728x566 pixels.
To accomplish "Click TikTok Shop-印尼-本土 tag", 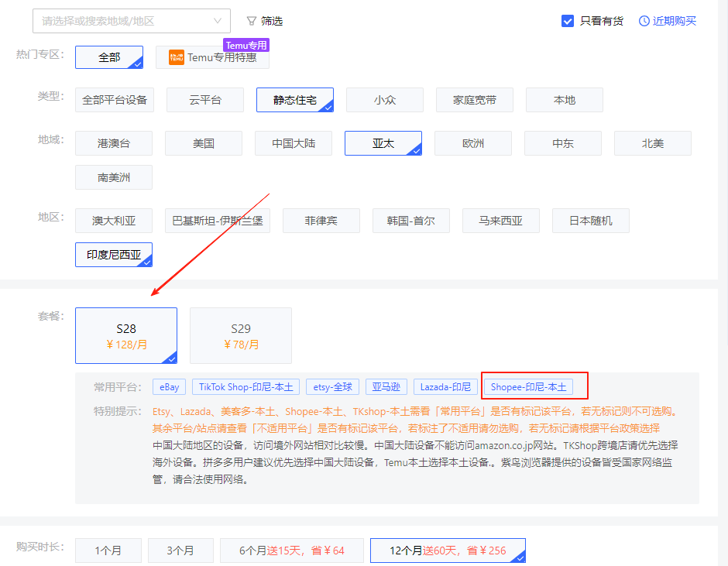I will pos(246,387).
